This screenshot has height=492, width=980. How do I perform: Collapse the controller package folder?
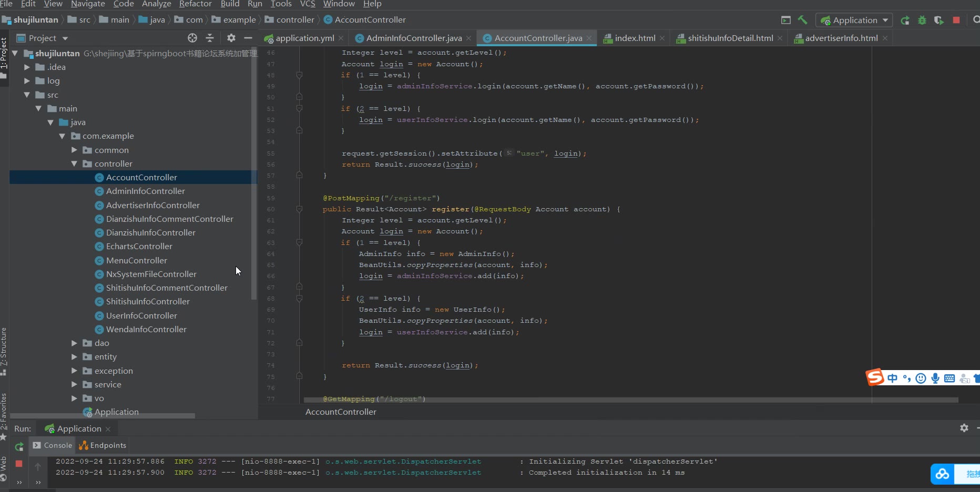[x=74, y=163]
